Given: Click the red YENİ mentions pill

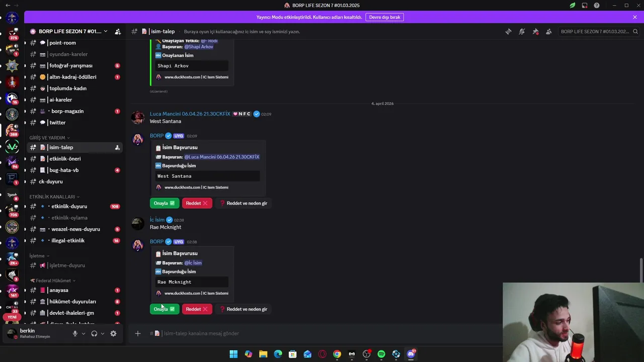Looking at the screenshot, I should click(x=12, y=317).
